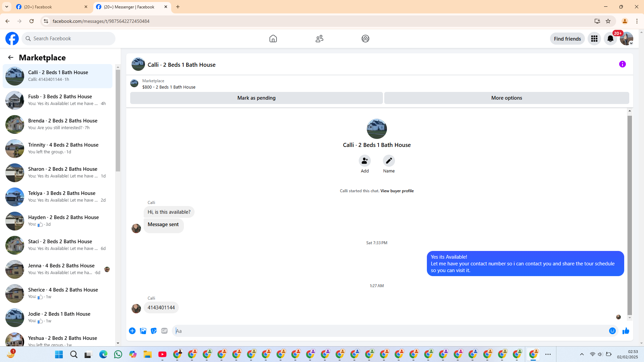
Task: Open Staci 2 Beds 2 Baths House chat
Action: point(58,245)
